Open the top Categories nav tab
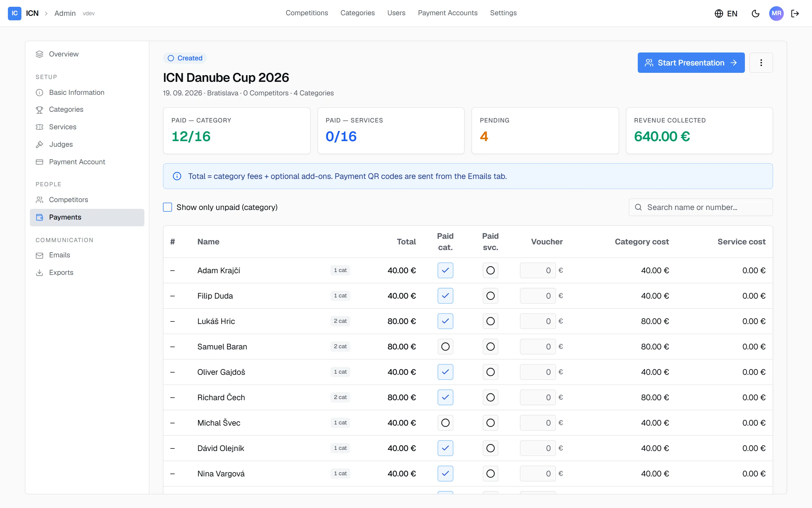 [357, 13]
